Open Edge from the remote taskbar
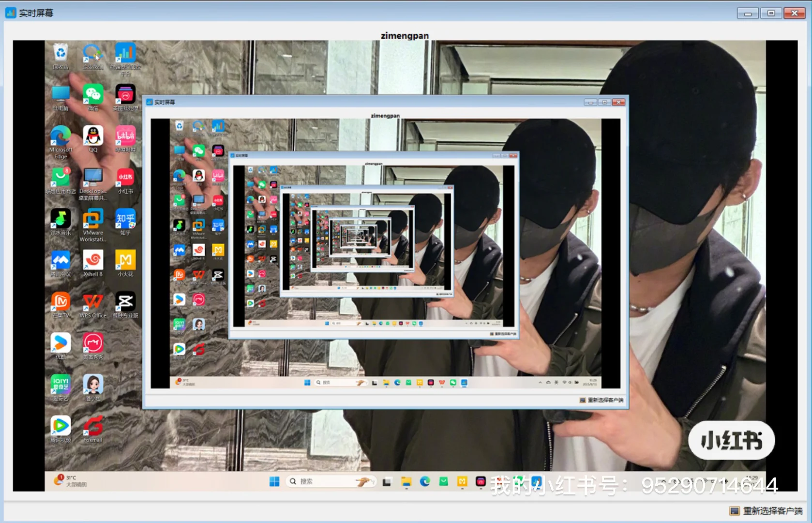Screen dimensions: 812x523 point(425,481)
